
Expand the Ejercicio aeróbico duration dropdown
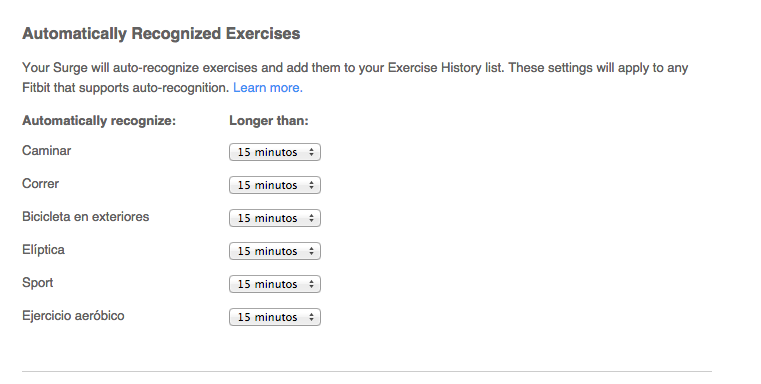tap(275, 317)
